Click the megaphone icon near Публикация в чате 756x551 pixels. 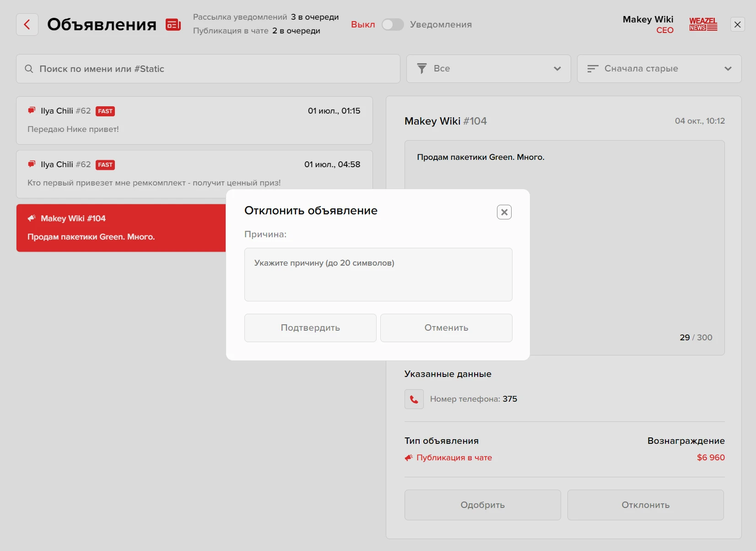click(x=409, y=458)
